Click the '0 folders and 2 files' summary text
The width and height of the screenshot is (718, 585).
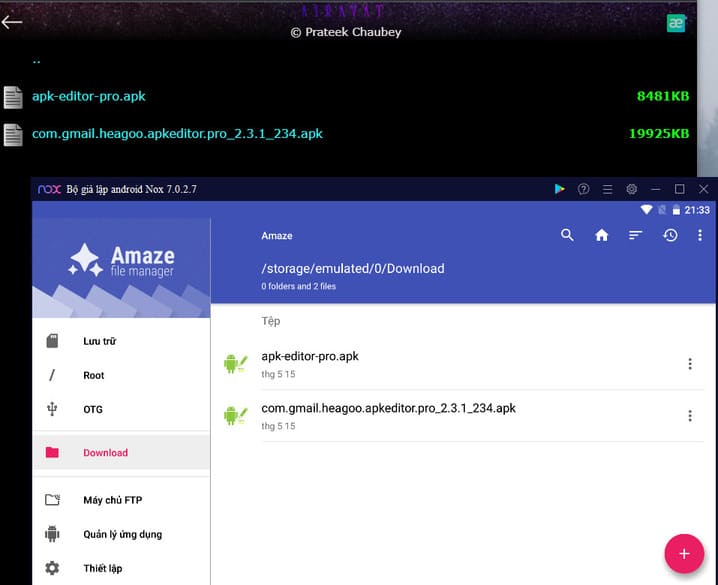click(299, 287)
